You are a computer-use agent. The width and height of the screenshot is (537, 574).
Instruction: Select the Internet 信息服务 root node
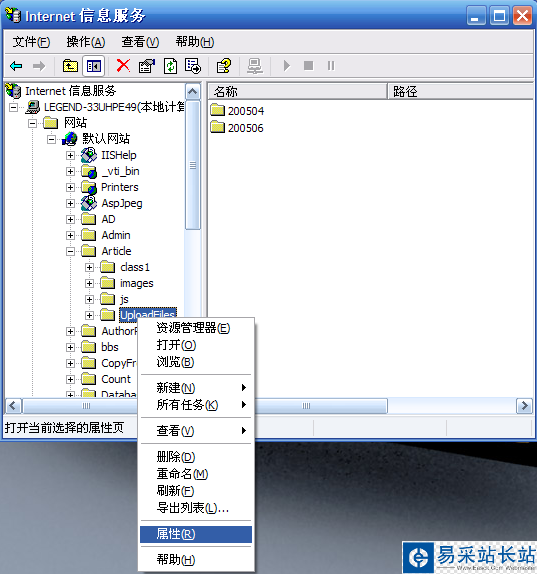click(61, 91)
